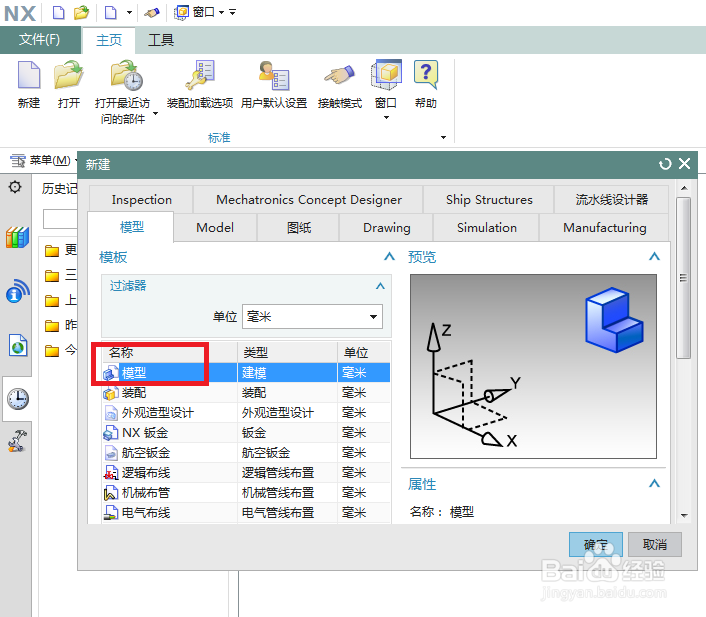Open the sidebar settings gear icon
The image size is (706, 617).
tap(15, 186)
